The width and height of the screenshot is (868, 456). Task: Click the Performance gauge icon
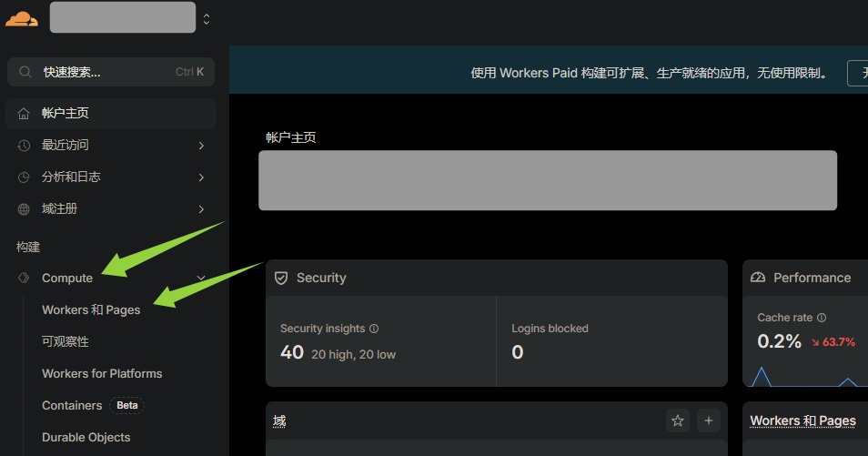(758, 278)
